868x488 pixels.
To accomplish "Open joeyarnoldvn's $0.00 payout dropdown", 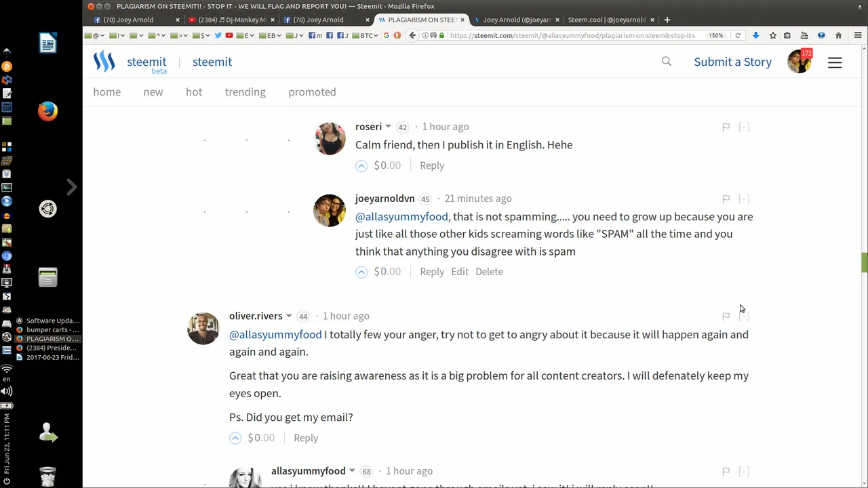I will [387, 272].
